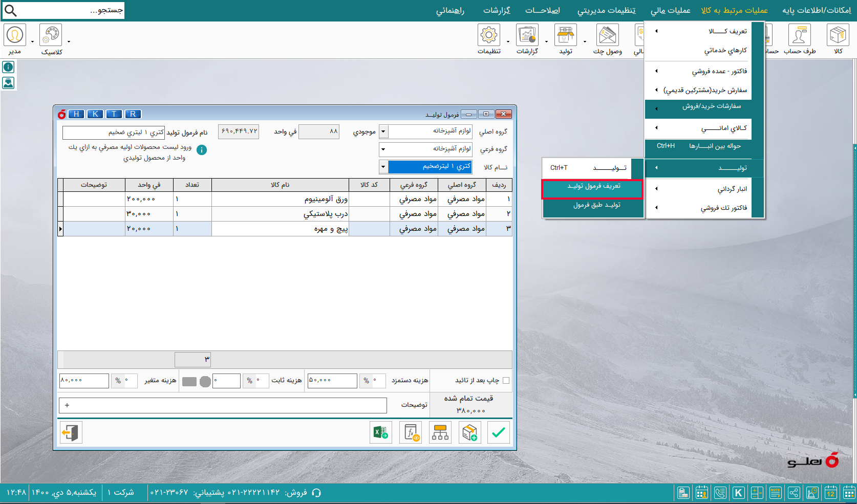Image resolution: width=857 pixels, height=504 pixels.
Task: Click the توضیحات text field
Action: click(x=223, y=405)
